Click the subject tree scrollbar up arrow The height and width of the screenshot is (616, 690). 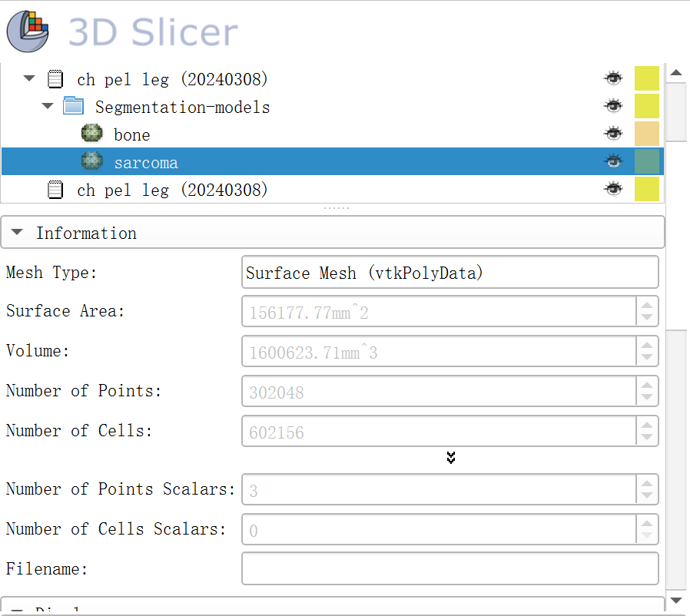pos(676,73)
